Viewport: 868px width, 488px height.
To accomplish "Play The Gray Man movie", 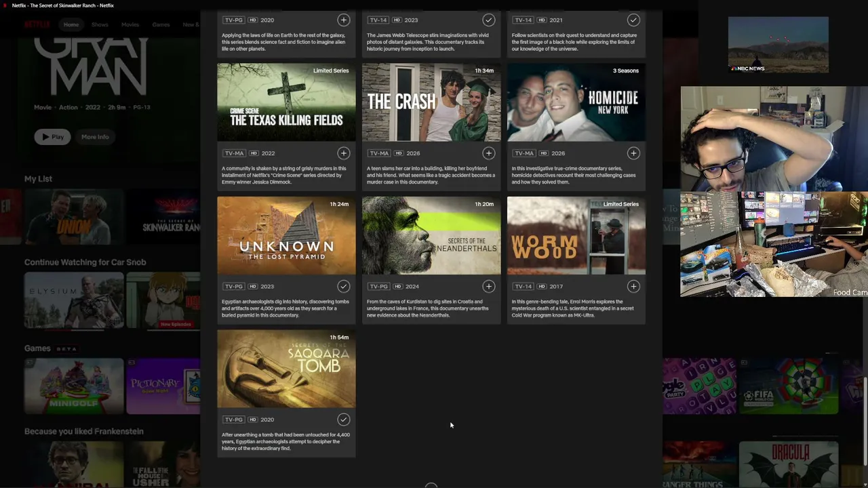I will (x=53, y=137).
